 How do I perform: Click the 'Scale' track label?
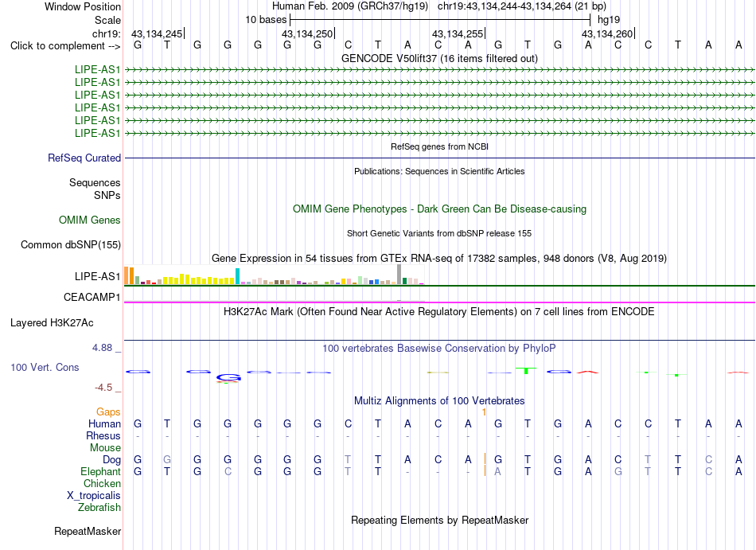click(x=107, y=20)
